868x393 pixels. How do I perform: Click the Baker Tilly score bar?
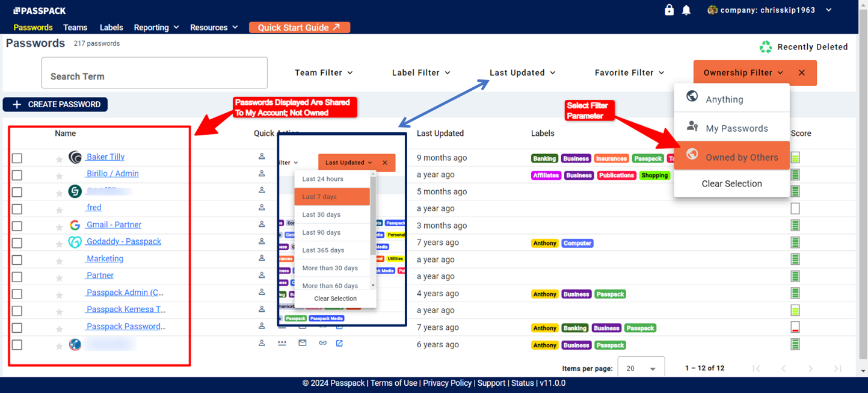(795, 158)
